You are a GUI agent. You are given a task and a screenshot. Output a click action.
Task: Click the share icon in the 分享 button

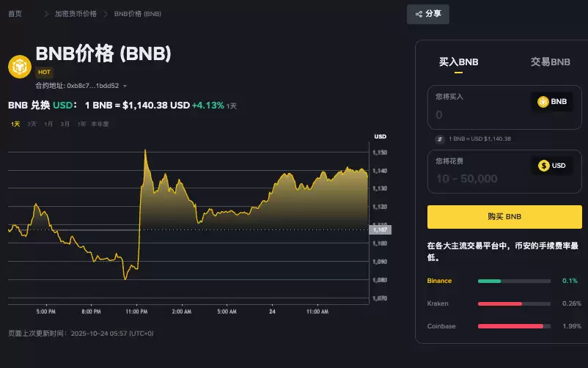click(419, 14)
